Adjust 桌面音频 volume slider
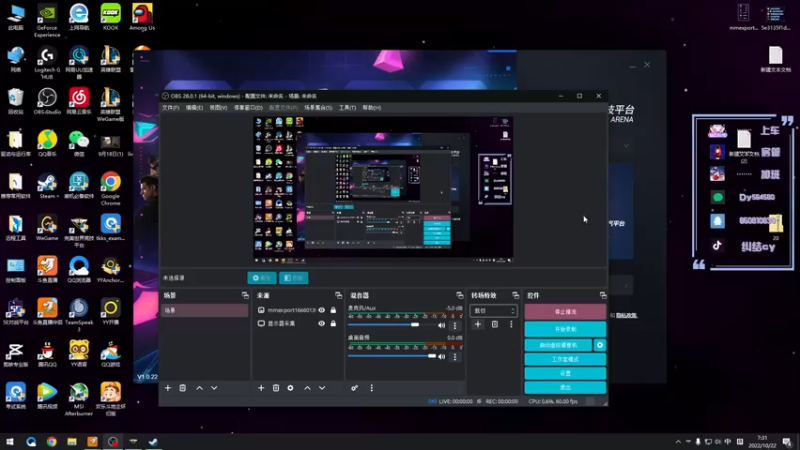Viewport: 800px width, 450px height. tap(432, 356)
